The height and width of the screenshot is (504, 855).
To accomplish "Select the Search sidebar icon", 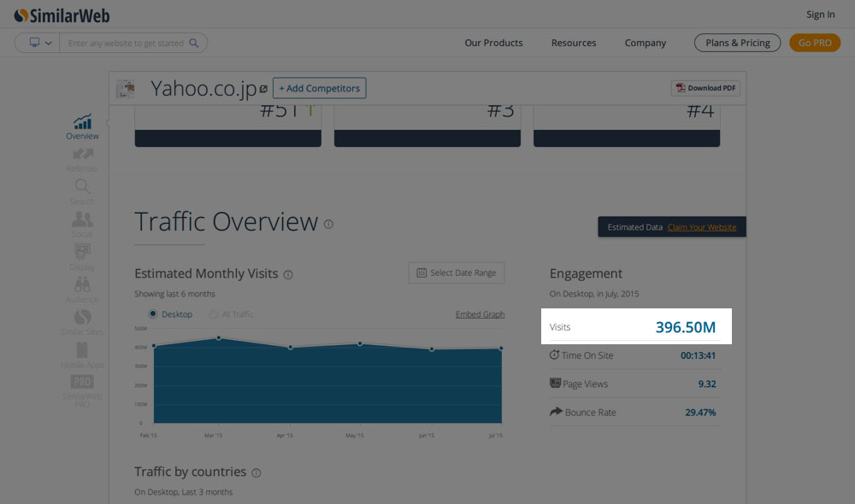I will [x=82, y=192].
